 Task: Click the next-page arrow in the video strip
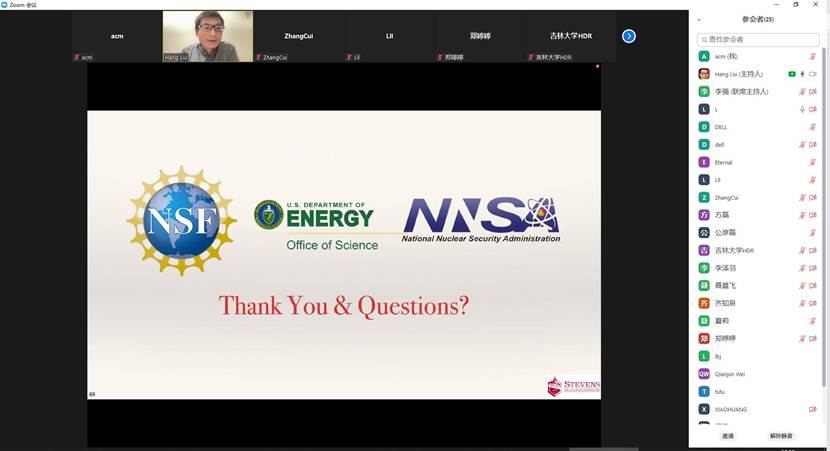pyautogui.click(x=628, y=36)
